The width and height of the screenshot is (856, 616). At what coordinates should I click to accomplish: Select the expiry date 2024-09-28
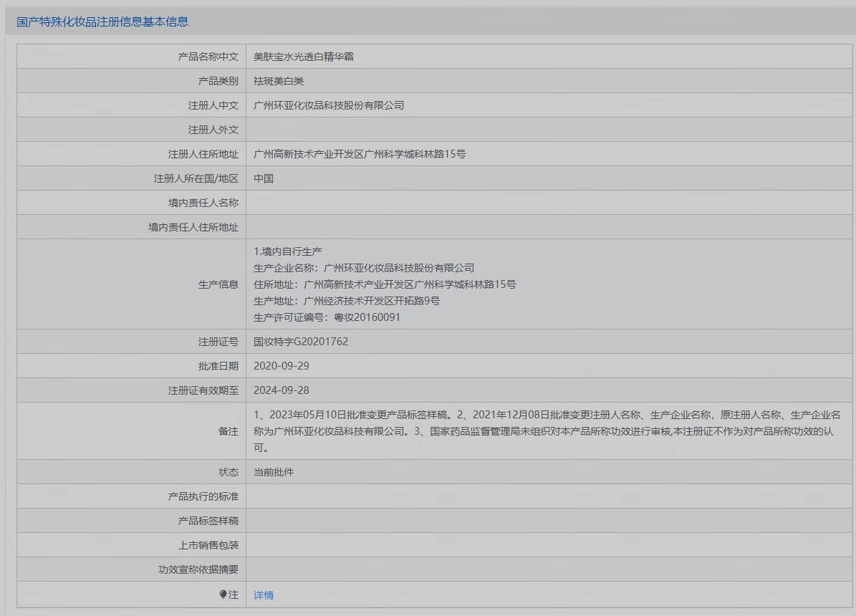pos(281,390)
